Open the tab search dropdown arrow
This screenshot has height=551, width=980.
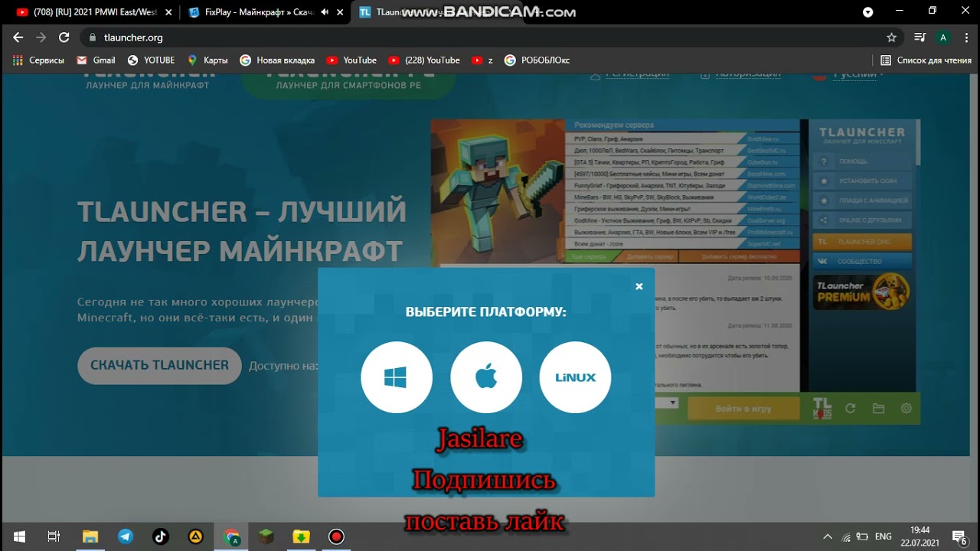click(867, 12)
